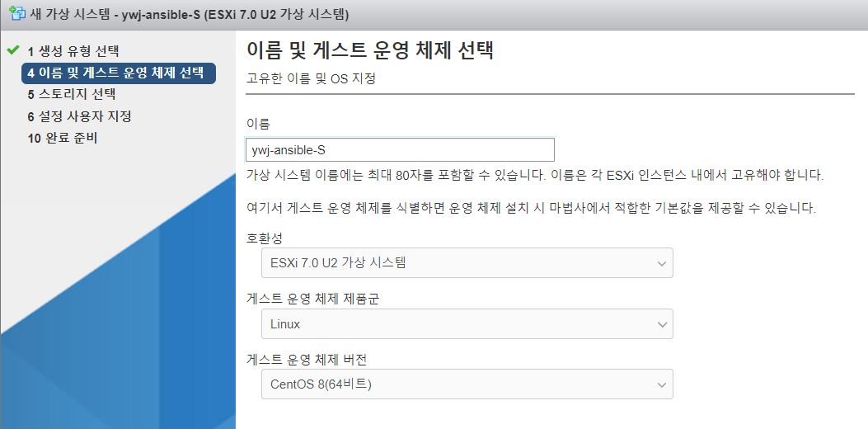Click window title 새 가상 시스템 - ywj-ansible-S
Viewport: 868px width, 429px height.
tap(190, 14)
